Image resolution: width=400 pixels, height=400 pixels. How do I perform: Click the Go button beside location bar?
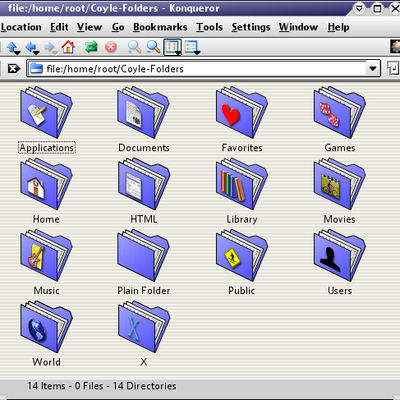pos(393,69)
